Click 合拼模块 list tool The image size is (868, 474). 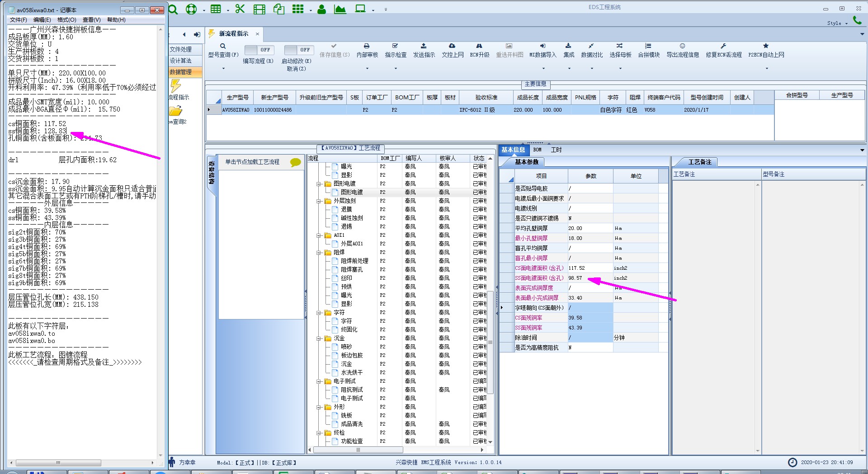(x=649, y=51)
